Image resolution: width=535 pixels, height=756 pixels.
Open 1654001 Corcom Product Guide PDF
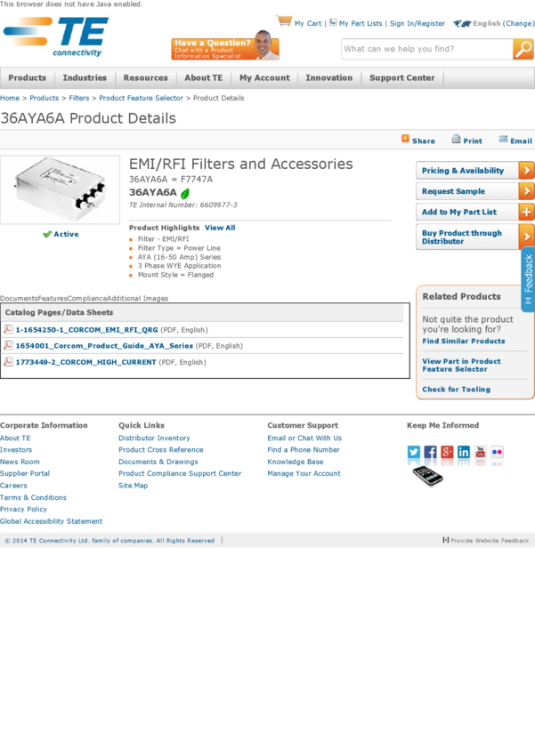(104, 346)
